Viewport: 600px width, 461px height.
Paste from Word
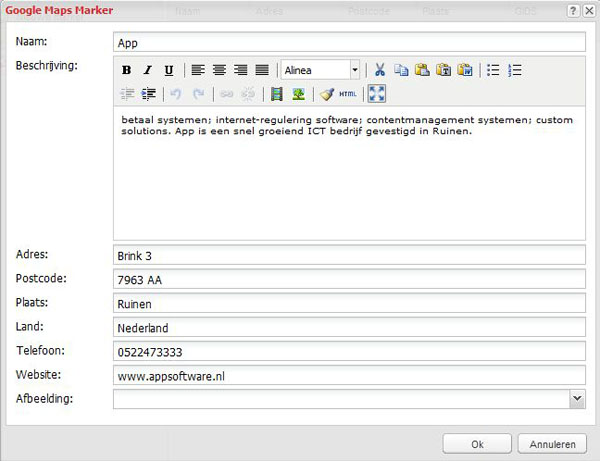[465, 70]
